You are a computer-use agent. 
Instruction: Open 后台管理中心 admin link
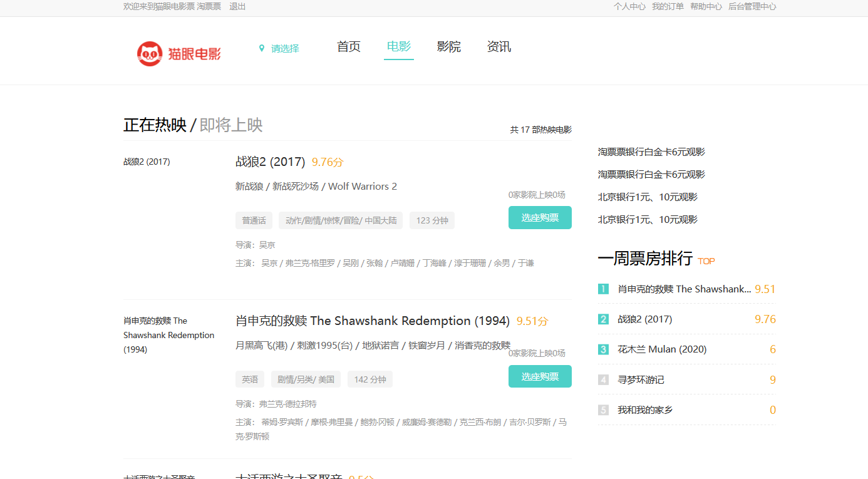pos(752,6)
